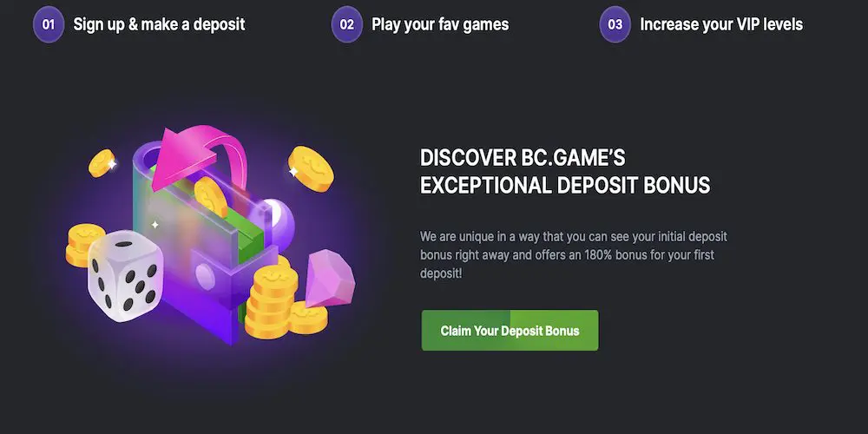Select the "Play your fav games" step
Screen dimensions: 868x434
click(440, 24)
